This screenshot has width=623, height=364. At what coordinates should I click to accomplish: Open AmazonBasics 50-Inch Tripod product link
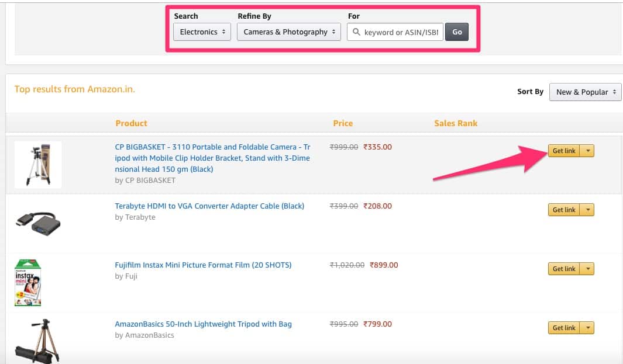click(x=203, y=324)
